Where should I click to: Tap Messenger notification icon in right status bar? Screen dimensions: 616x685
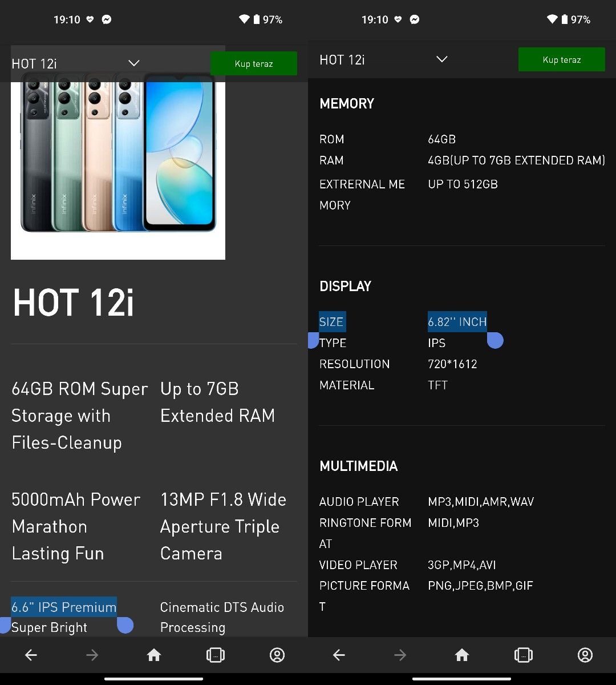point(415,19)
